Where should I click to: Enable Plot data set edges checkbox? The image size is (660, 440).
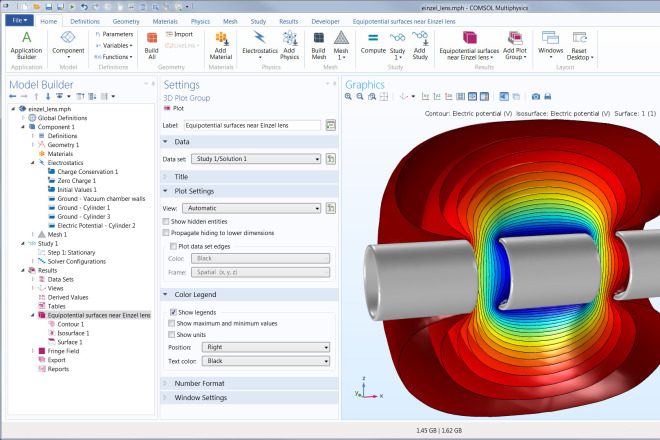click(173, 246)
